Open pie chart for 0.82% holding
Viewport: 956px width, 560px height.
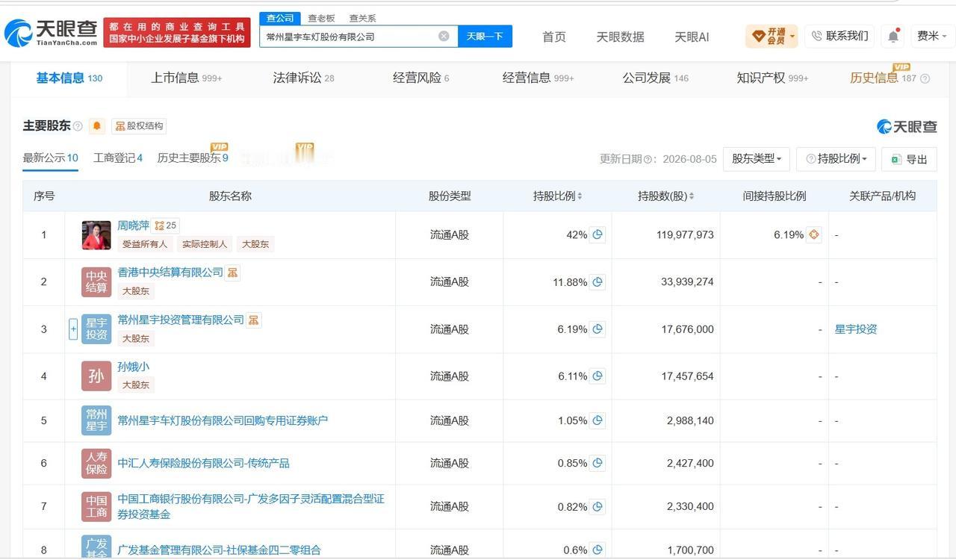click(597, 506)
